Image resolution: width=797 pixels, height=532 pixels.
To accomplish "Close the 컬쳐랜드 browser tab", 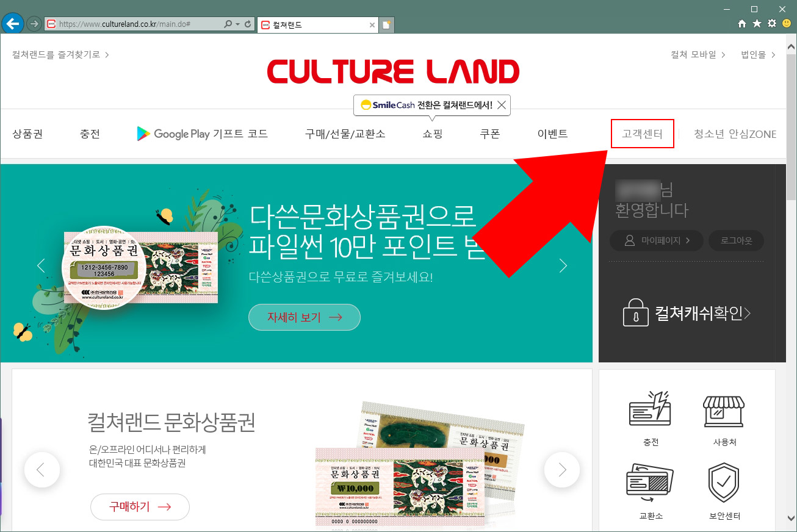I will pos(372,25).
